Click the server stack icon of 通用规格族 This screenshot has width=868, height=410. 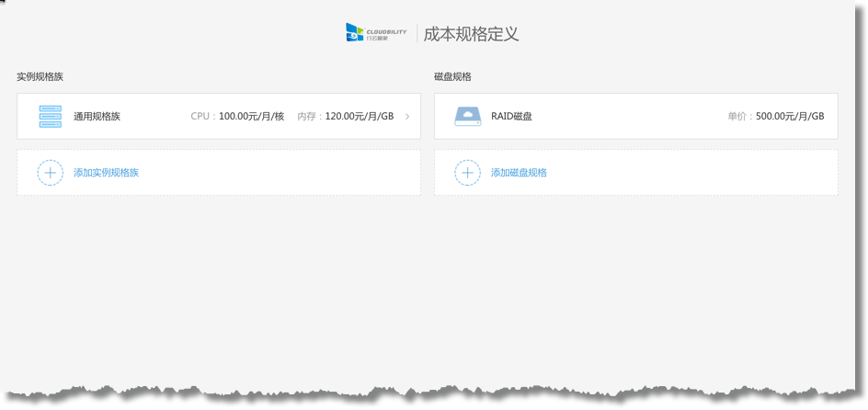click(50, 117)
